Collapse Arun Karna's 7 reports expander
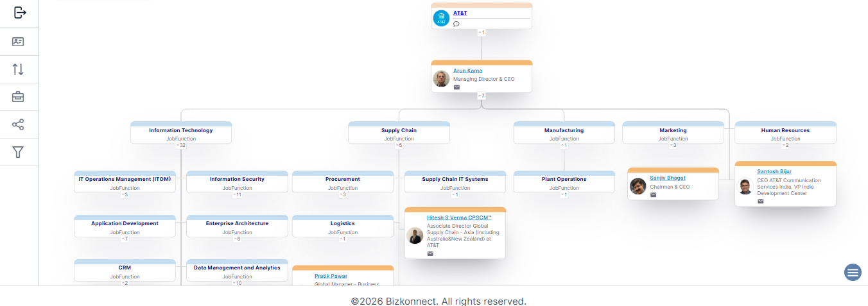Viewport: 868px width, 306px height. (481, 96)
